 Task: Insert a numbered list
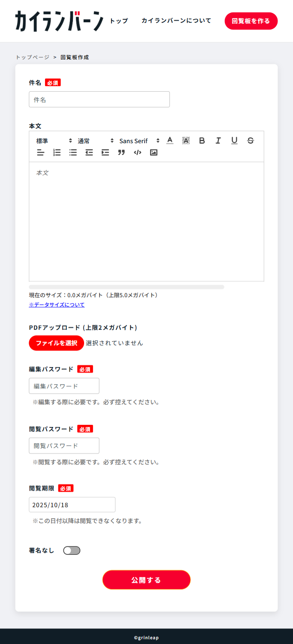[57, 152]
